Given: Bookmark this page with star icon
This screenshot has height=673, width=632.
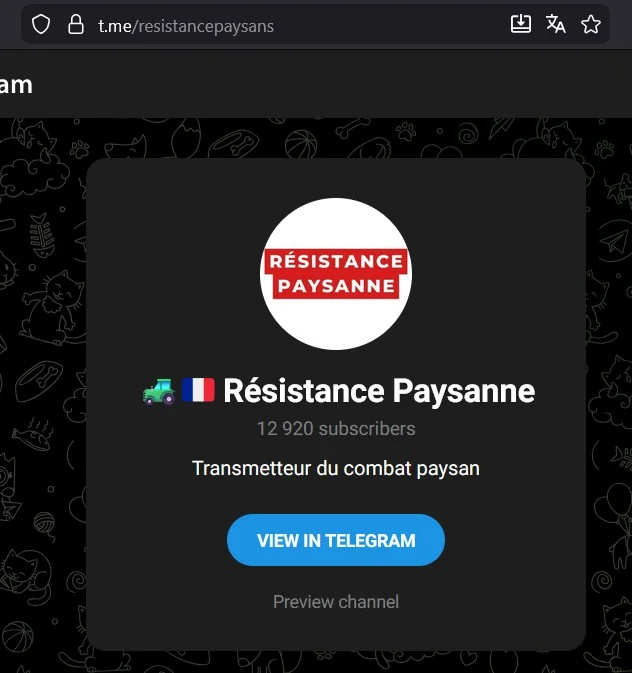Looking at the screenshot, I should 591,25.
